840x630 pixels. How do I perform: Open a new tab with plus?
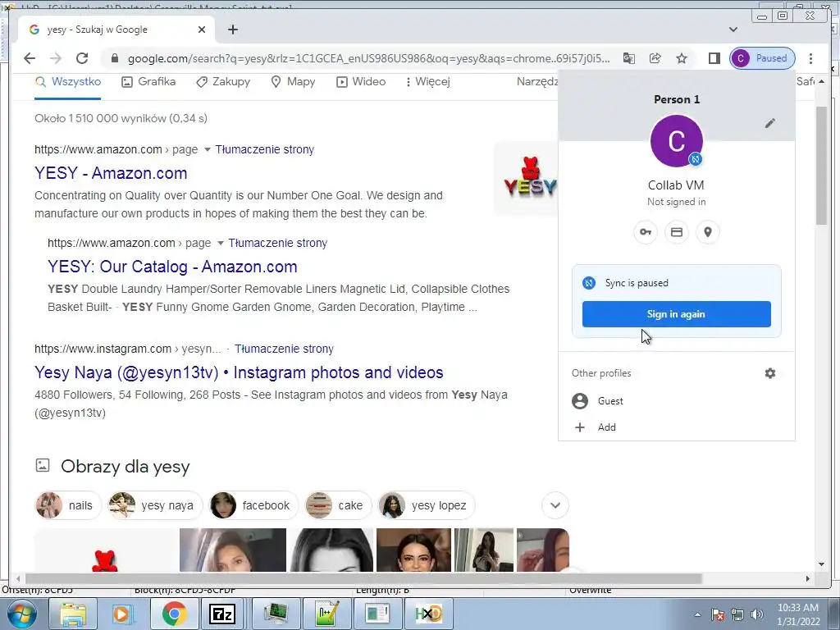click(x=233, y=30)
